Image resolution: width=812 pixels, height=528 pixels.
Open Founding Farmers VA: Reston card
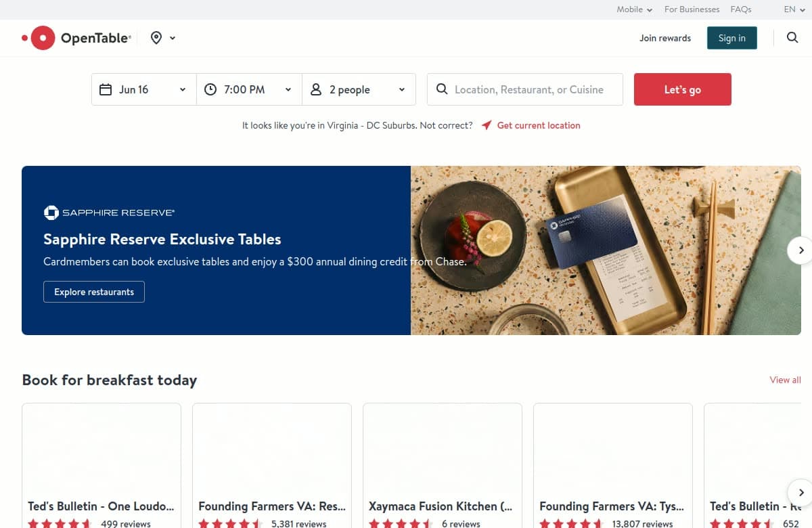272,466
